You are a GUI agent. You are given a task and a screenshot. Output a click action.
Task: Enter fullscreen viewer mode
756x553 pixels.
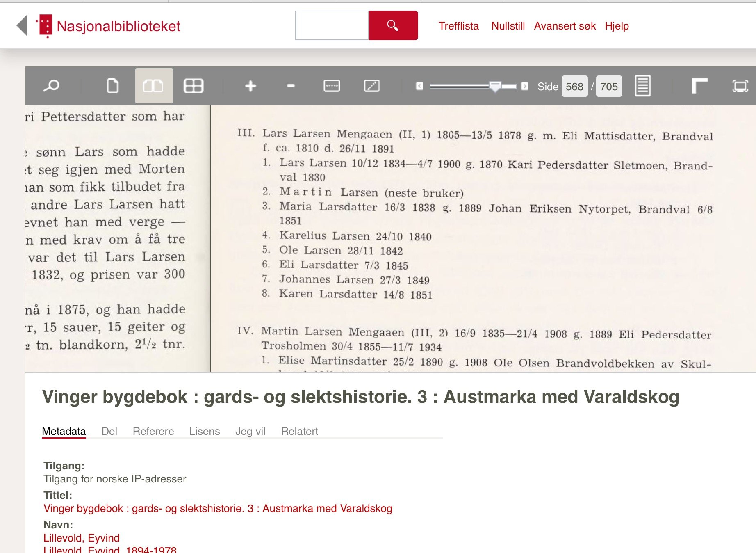coord(740,86)
